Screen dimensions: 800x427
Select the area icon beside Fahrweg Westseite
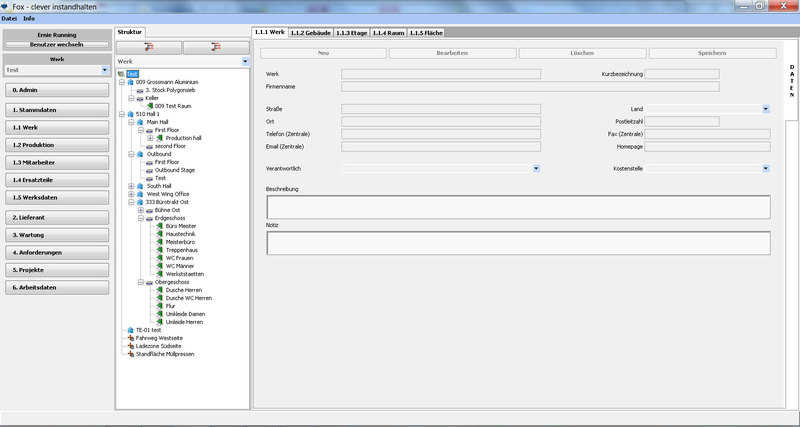(130, 337)
